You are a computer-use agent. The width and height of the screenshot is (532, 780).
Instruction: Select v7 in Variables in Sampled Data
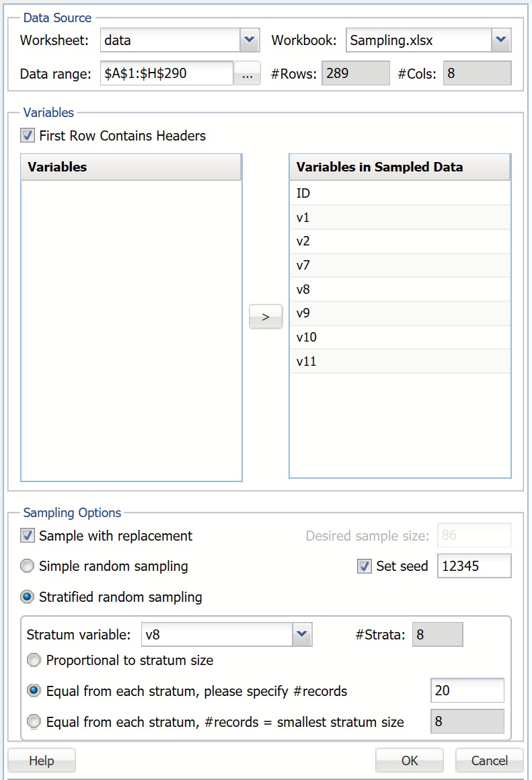[400, 266]
